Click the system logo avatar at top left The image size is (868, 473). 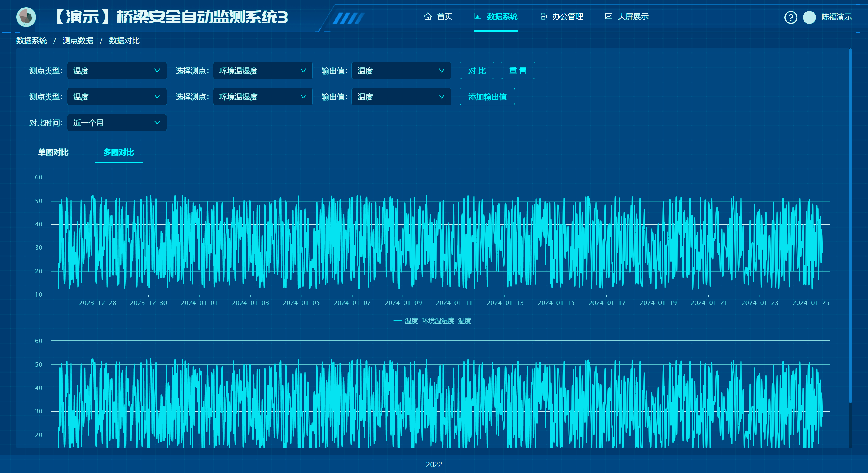pyautogui.click(x=26, y=17)
